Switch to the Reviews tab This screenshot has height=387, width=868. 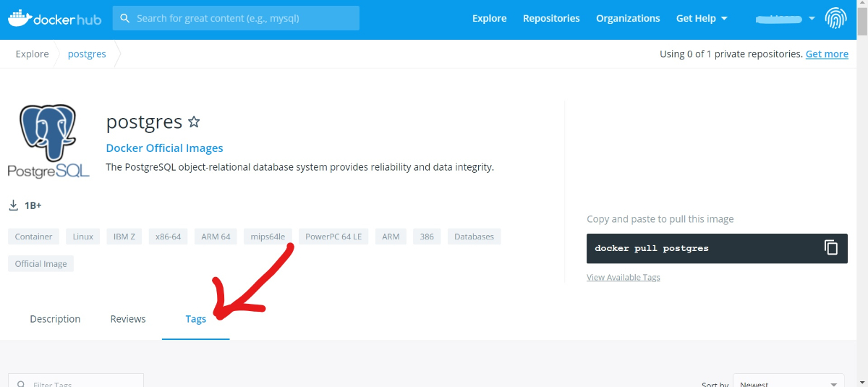[x=128, y=319]
